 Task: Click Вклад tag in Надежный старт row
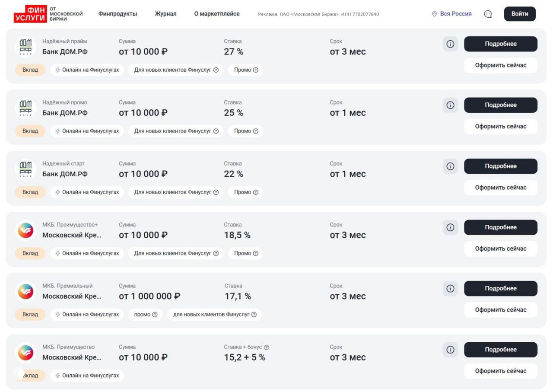click(x=30, y=192)
